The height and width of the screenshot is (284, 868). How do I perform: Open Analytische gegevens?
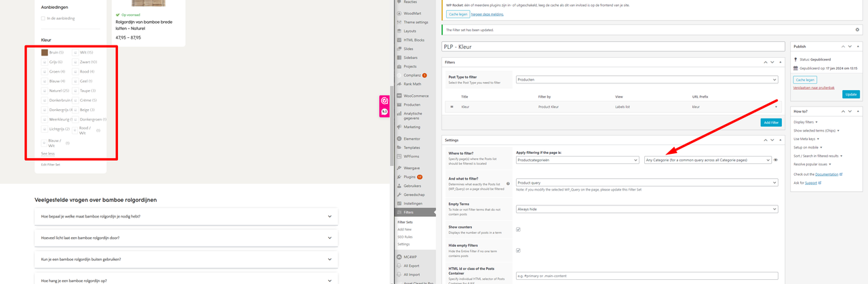point(412,115)
